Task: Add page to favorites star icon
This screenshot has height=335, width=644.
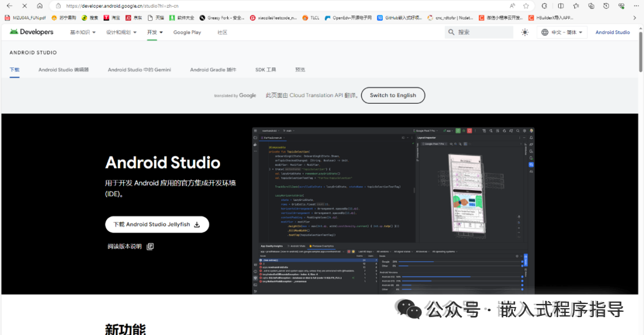Action: 526,6
